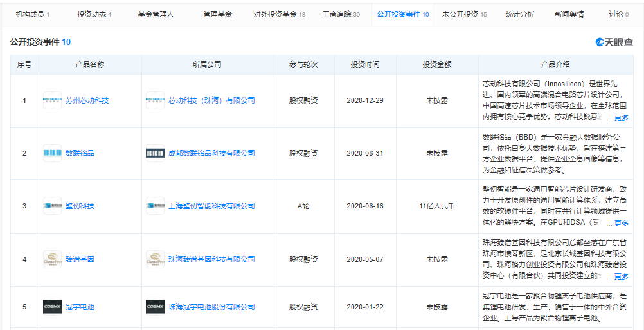Click the 所属公司 column header
The height and width of the screenshot is (330, 644).
click(208, 64)
